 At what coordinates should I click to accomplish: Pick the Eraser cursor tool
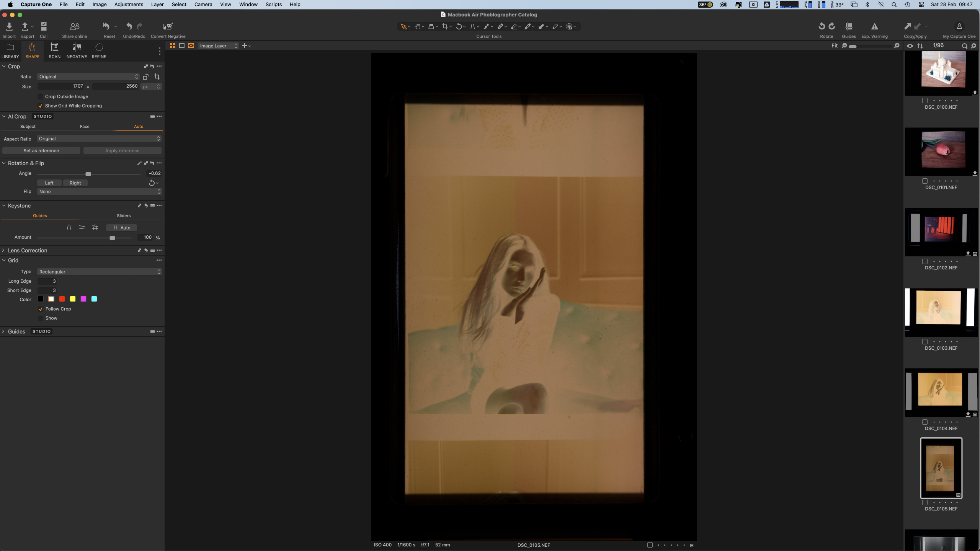tap(514, 26)
